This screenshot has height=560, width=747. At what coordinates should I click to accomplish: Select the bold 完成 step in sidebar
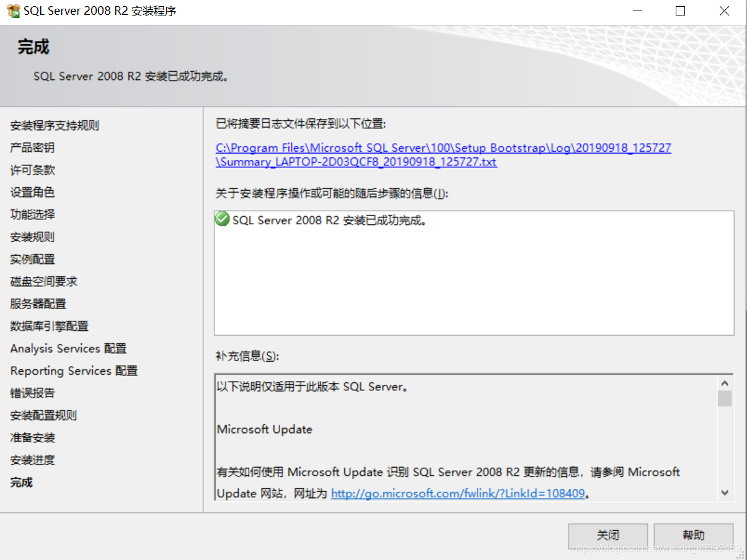21,483
